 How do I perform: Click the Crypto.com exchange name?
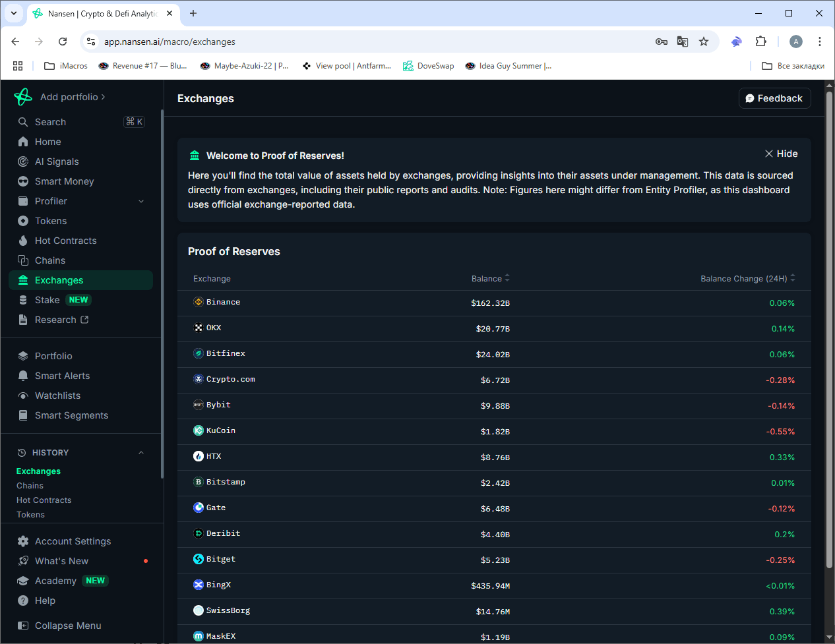point(230,379)
